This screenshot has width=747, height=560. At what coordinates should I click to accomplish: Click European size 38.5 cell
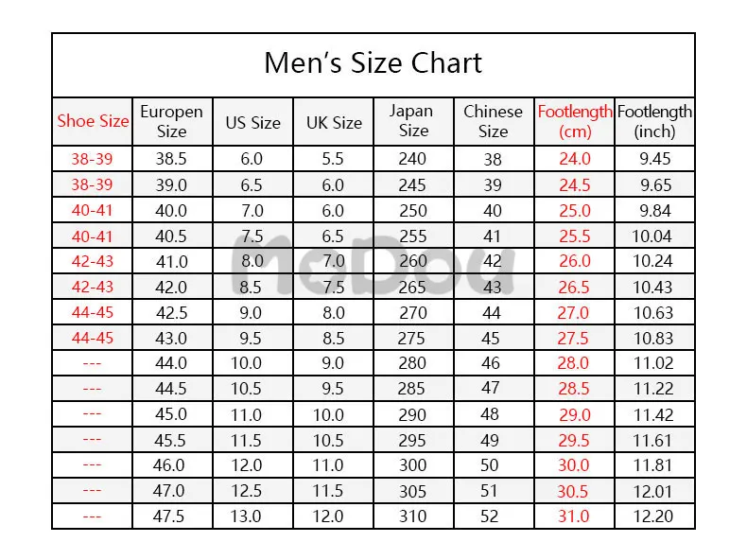pyautogui.click(x=171, y=159)
